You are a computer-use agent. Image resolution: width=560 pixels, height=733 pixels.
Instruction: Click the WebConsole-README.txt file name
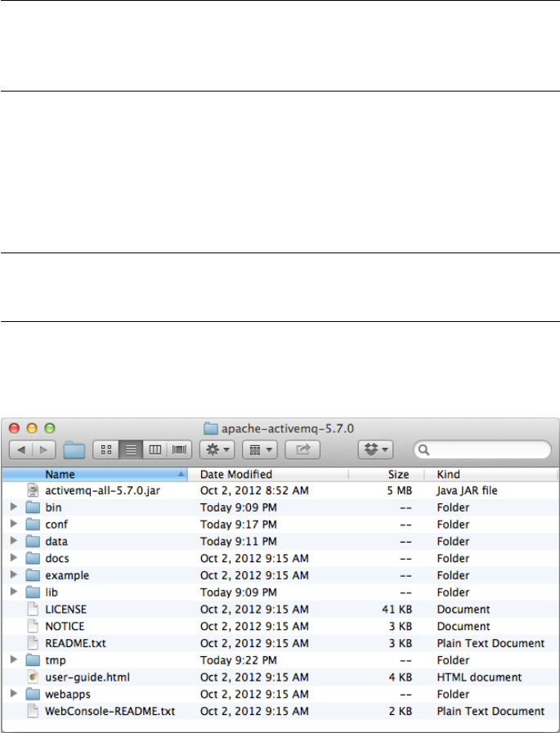(110, 711)
